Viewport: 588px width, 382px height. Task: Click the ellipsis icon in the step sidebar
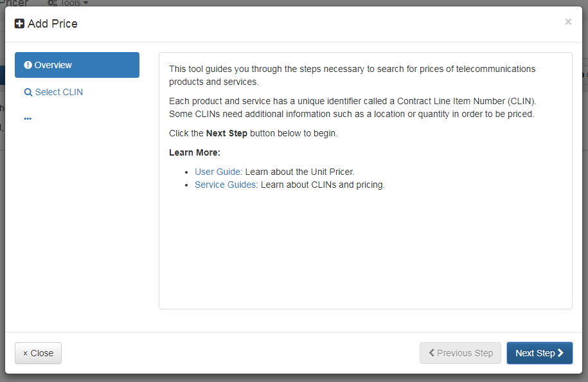tap(28, 118)
